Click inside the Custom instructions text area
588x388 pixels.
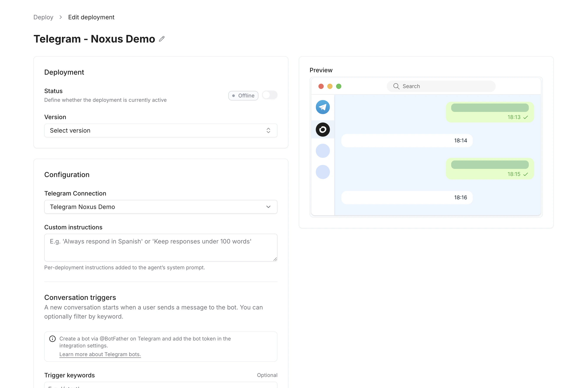tap(161, 247)
